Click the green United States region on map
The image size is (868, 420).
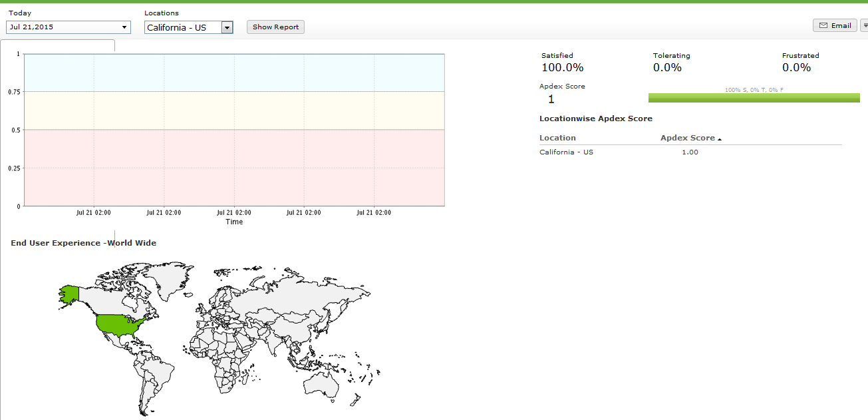pyautogui.click(x=120, y=325)
